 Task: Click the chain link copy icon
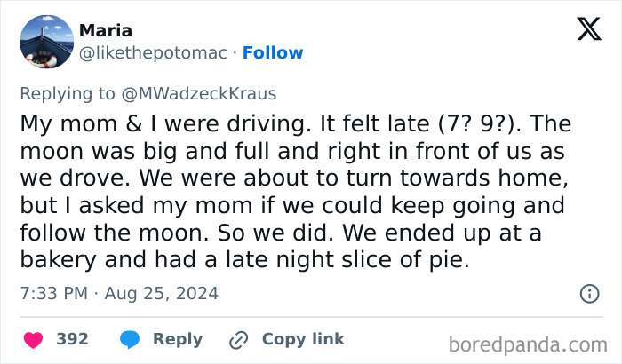tap(237, 339)
